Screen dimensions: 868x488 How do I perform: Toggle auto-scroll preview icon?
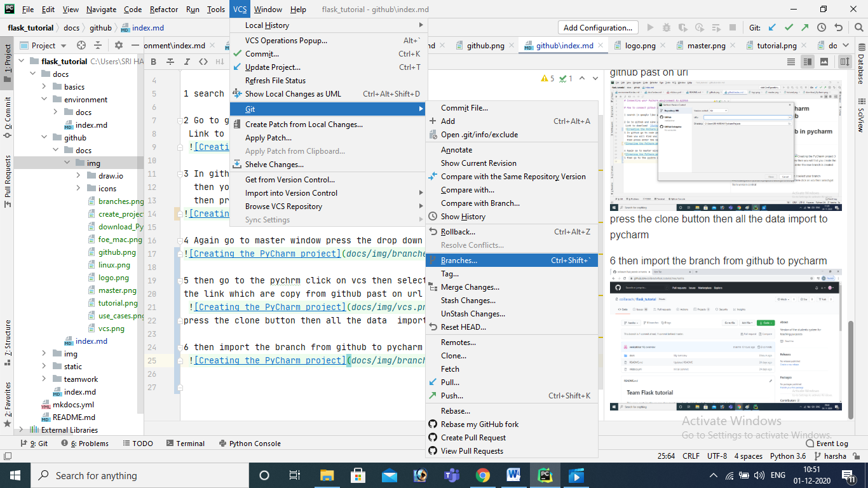[844, 62]
